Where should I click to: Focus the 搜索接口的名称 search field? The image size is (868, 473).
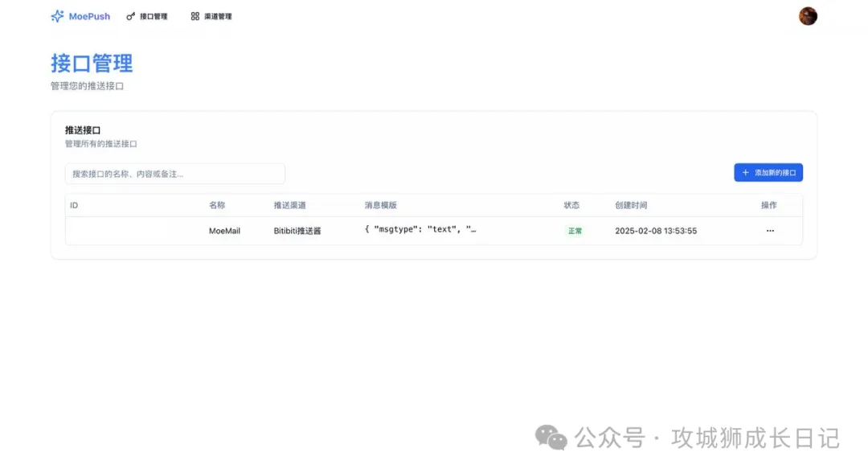coord(175,174)
